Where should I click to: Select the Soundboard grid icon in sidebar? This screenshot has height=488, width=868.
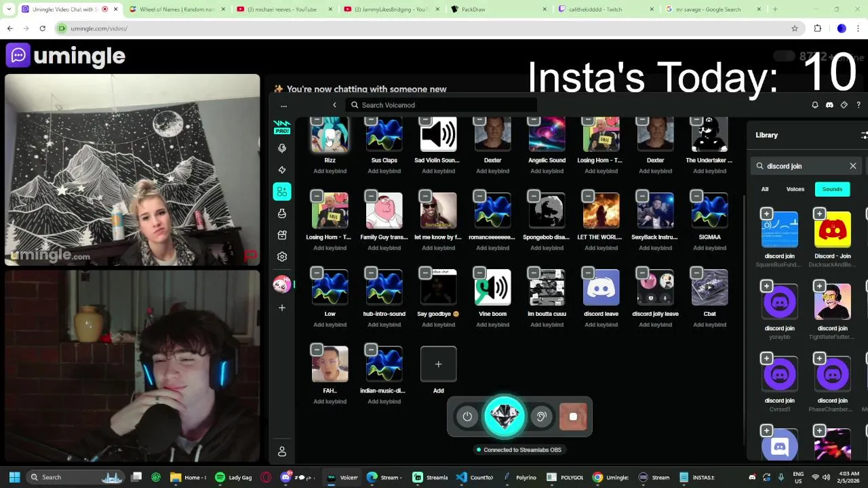click(282, 192)
